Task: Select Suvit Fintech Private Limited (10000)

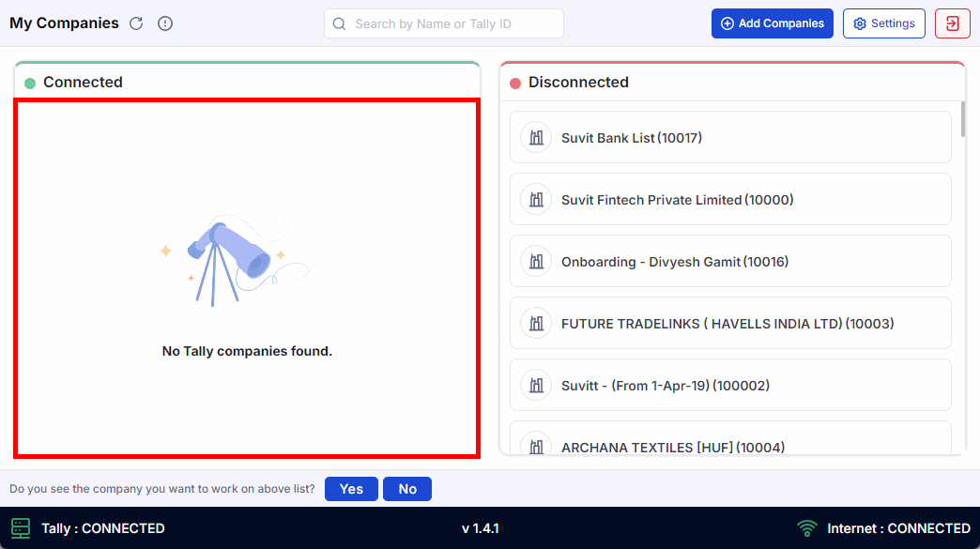Action: [x=730, y=199]
